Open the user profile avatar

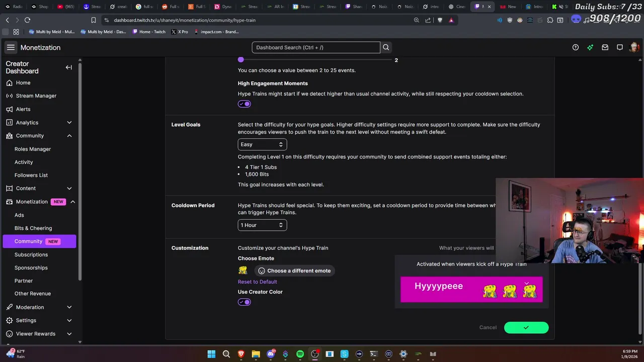[x=634, y=47]
